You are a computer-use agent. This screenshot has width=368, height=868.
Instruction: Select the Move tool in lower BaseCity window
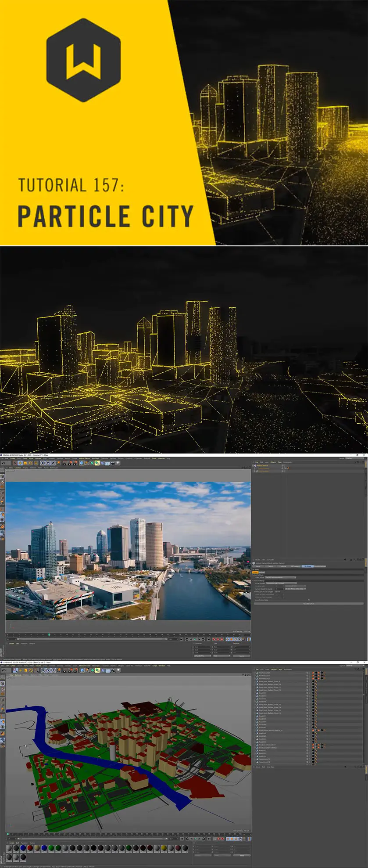pos(20,670)
